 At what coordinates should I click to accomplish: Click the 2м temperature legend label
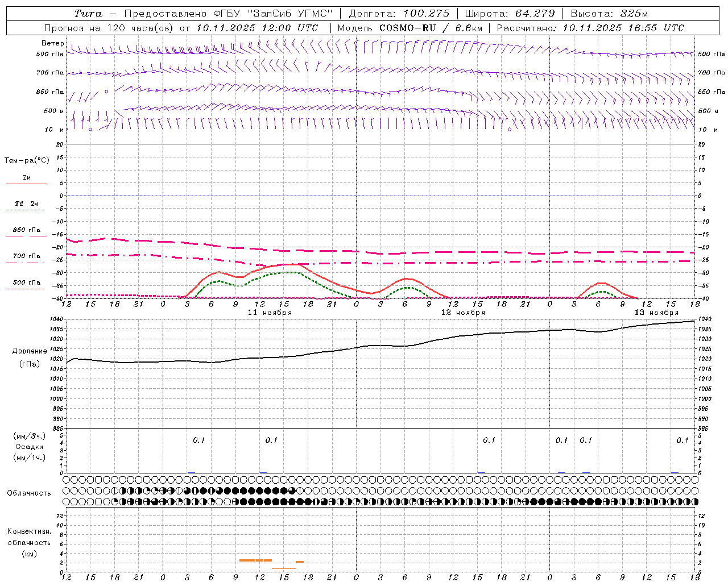point(27,177)
